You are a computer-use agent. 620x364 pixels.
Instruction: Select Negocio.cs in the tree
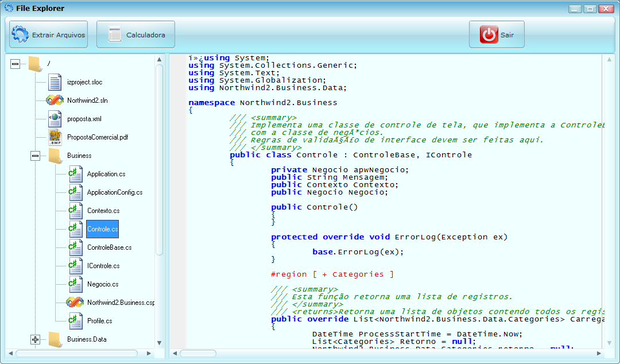coord(103,284)
